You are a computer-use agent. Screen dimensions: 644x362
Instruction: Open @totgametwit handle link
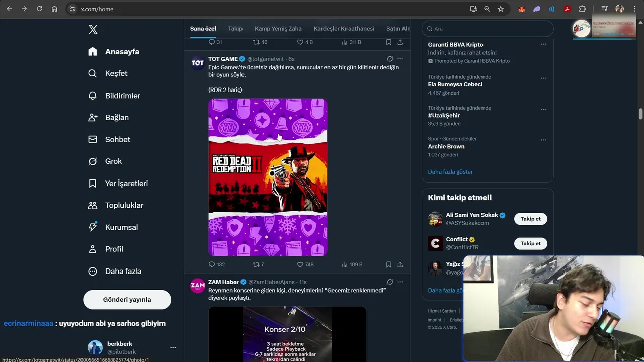tap(265, 59)
